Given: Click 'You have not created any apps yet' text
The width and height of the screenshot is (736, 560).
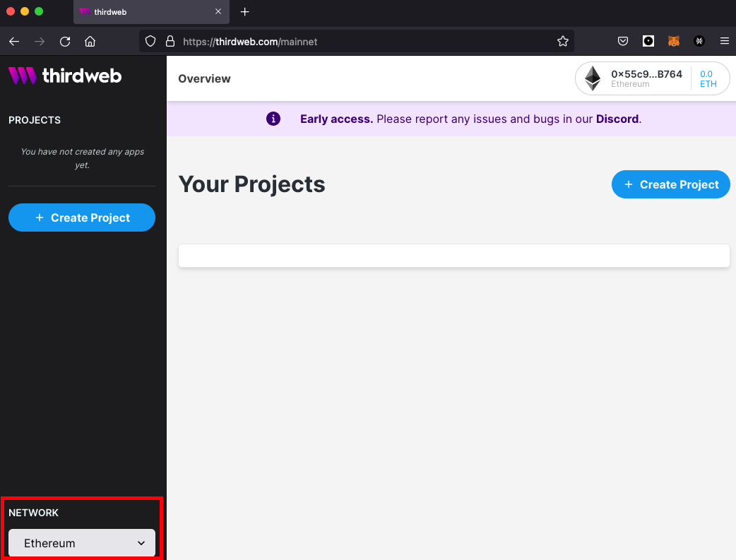Looking at the screenshot, I should coord(82,158).
